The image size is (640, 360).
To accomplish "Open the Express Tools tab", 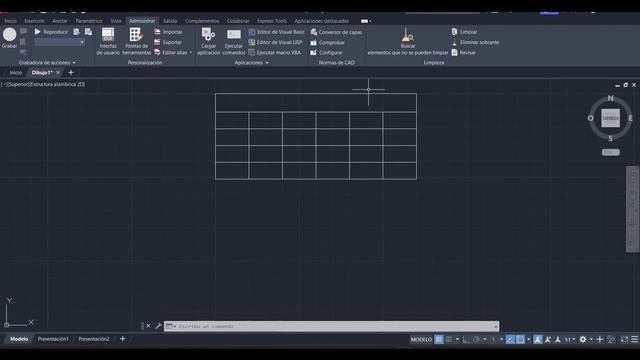I will [272, 21].
